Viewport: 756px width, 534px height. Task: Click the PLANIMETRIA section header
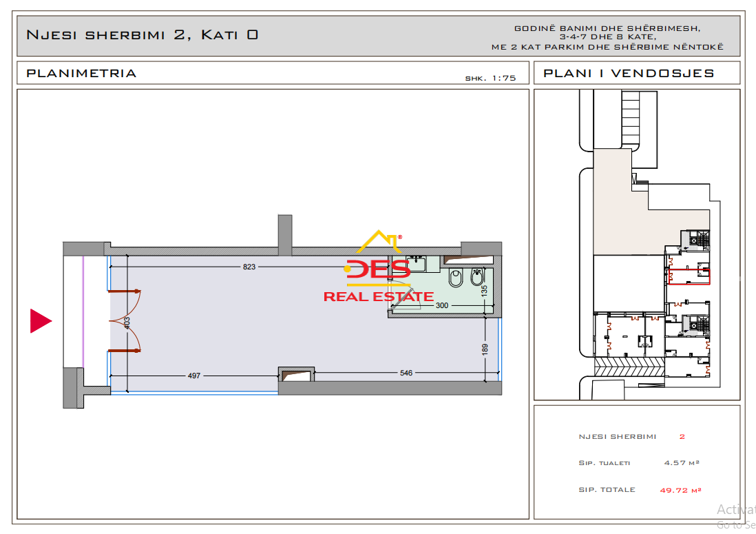click(x=81, y=73)
